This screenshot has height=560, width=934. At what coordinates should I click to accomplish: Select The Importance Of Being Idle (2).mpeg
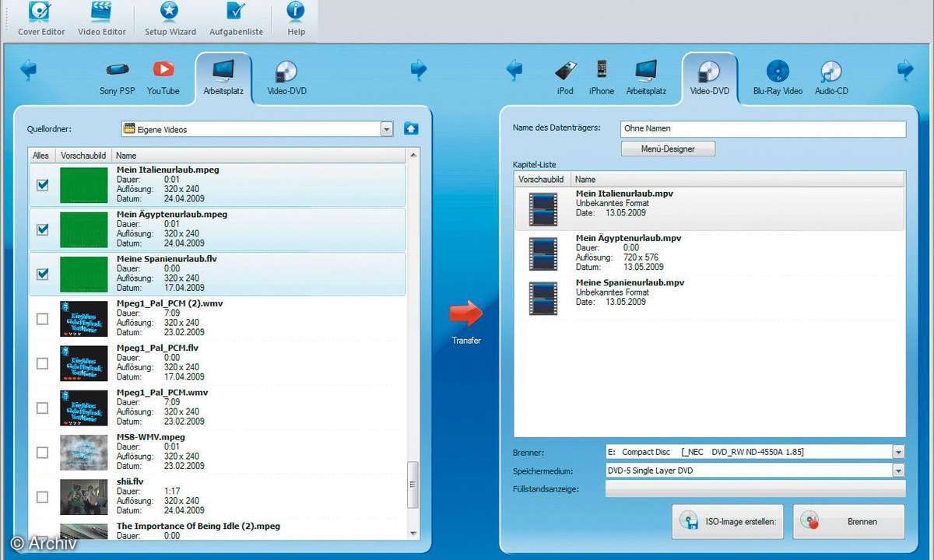198,527
